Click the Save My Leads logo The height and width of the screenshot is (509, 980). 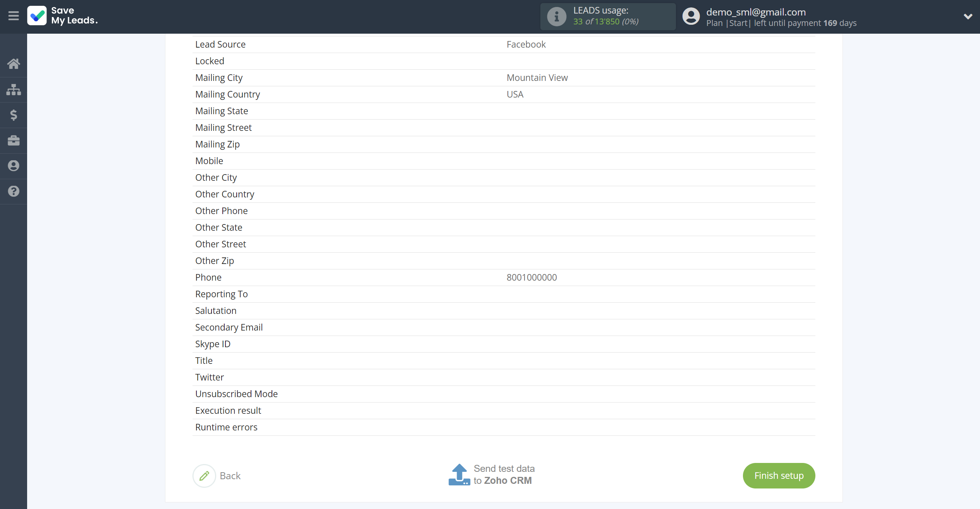pyautogui.click(x=62, y=16)
